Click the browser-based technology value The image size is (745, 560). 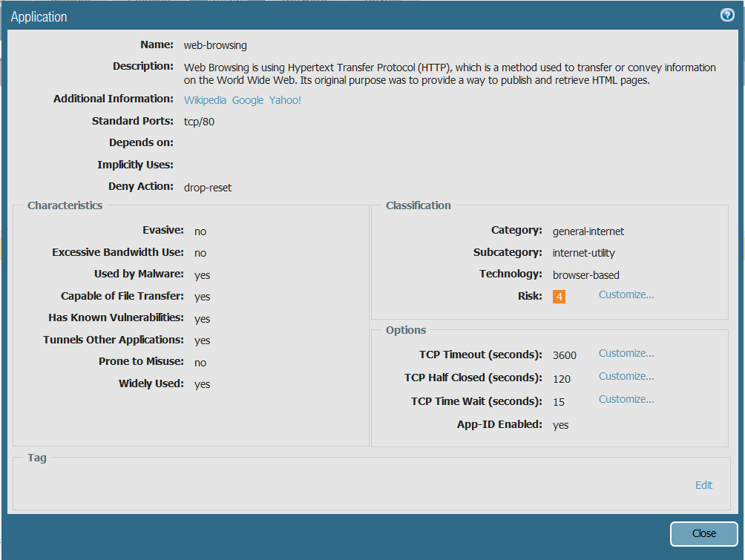pyautogui.click(x=586, y=275)
